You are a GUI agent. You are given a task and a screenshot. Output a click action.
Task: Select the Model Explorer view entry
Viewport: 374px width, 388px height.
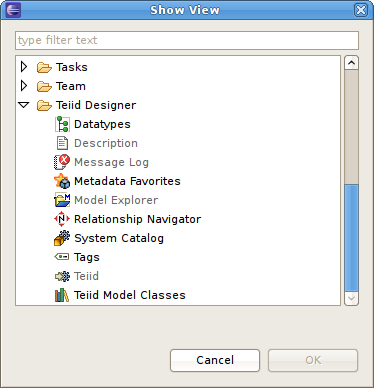pyautogui.click(x=116, y=200)
